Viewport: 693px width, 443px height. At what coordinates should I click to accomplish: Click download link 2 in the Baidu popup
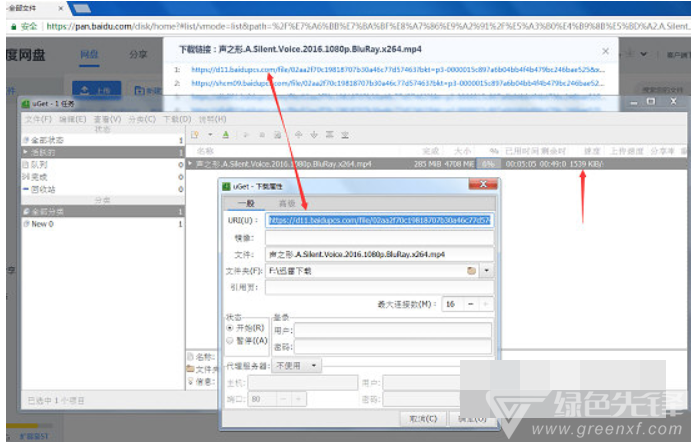[x=398, y=83]
